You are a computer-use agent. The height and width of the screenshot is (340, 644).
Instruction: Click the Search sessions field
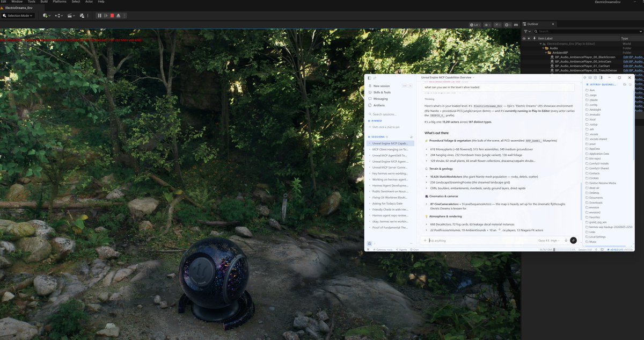(389, 114)
